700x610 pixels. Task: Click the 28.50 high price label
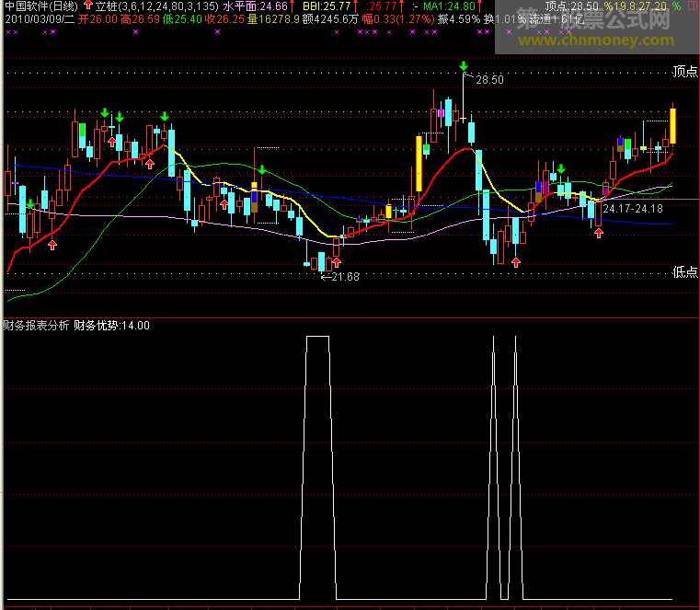(489, 80)
